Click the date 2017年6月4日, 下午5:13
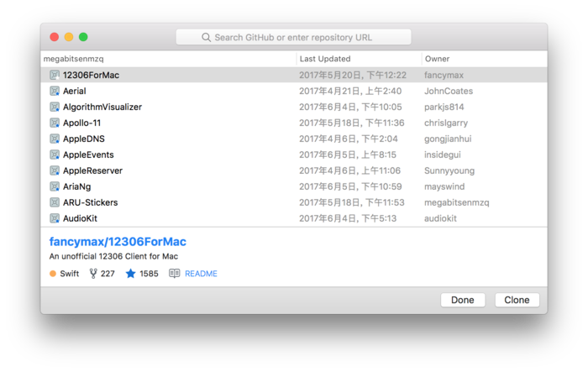Image resolution: width=588 pixels, height=372 pixels. pos(348,218)
